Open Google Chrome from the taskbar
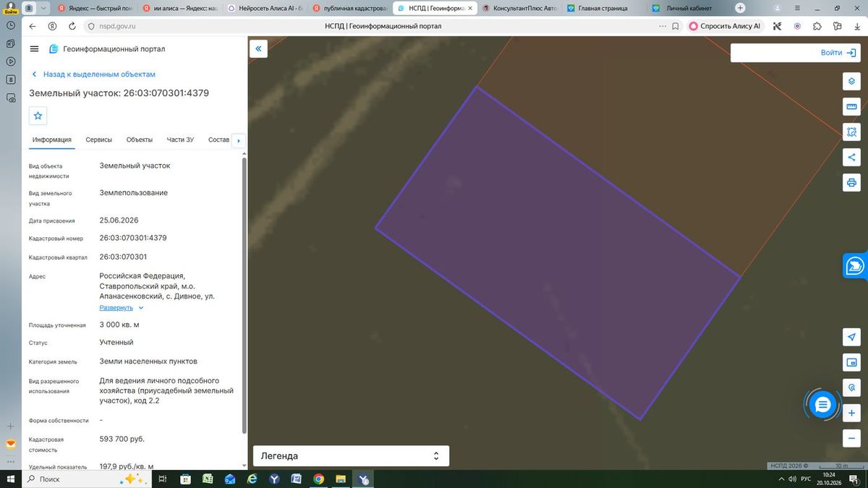Viewport: 868px width, 488px height. 319,479
